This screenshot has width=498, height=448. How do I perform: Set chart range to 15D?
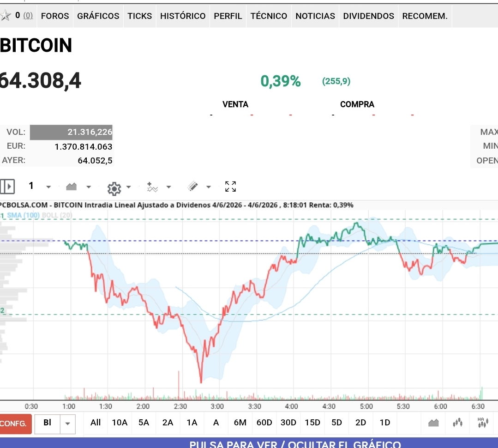(312, 423)
